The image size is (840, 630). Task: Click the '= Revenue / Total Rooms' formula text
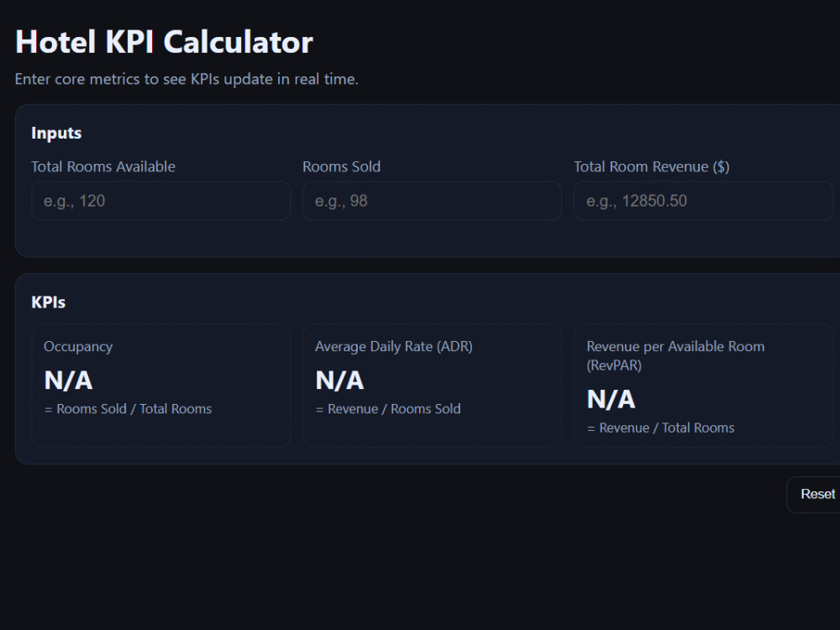point(660,428)
